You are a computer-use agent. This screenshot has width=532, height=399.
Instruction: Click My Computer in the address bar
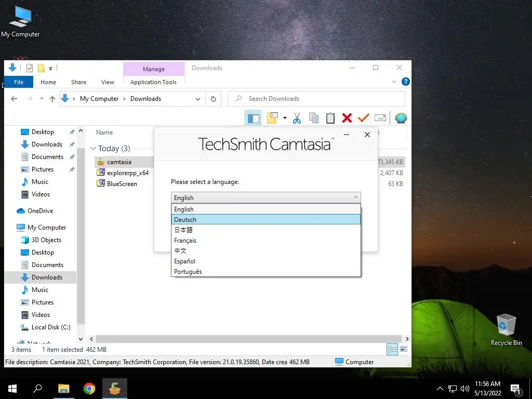99,99
